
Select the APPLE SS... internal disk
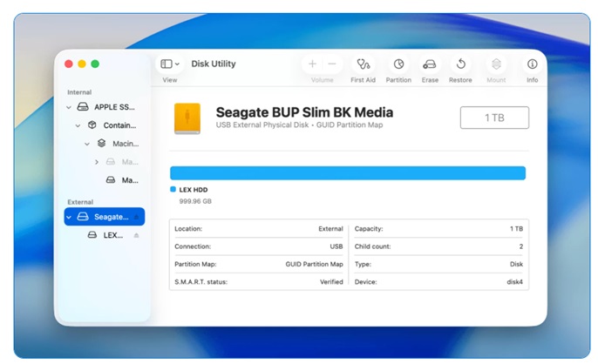click(106, 107)
